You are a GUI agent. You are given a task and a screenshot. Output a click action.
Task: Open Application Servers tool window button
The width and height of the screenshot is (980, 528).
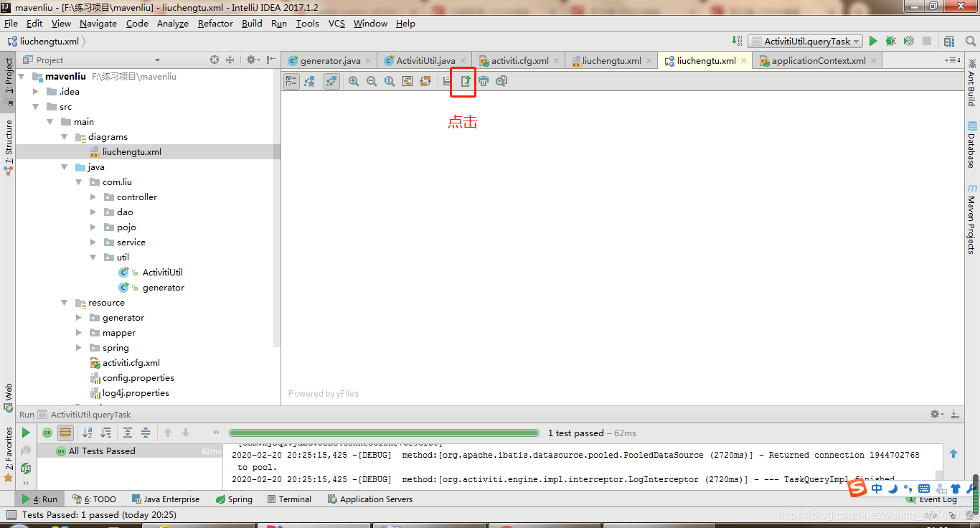[370, 499]
